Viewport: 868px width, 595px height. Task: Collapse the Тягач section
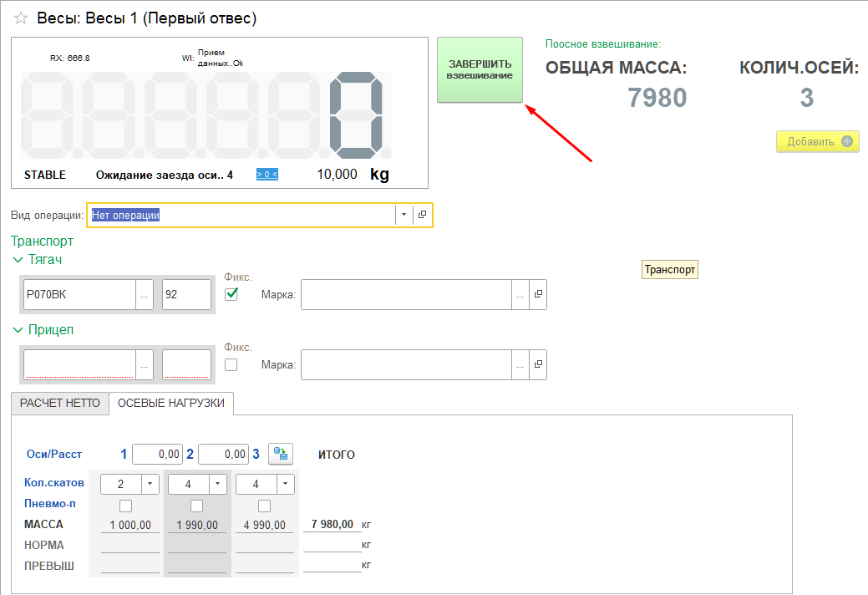[18, 260]
